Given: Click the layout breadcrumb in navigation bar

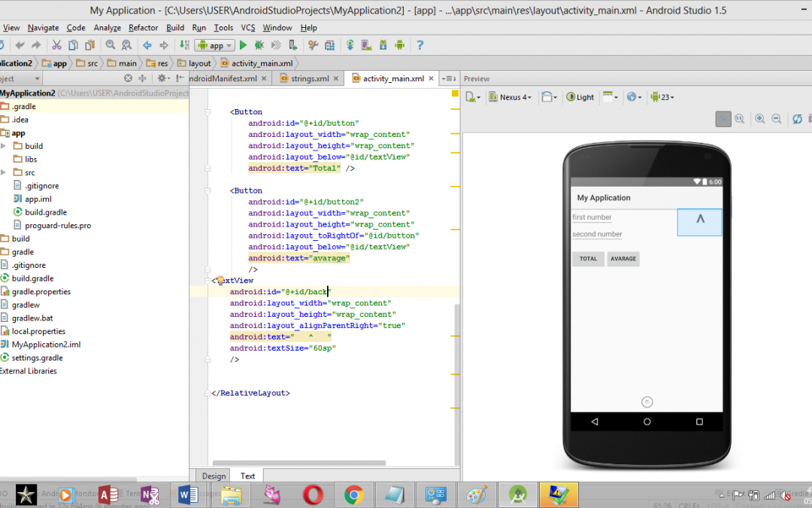Looking at the screenshot, I should pyautogui.click(x=199, y=64).
